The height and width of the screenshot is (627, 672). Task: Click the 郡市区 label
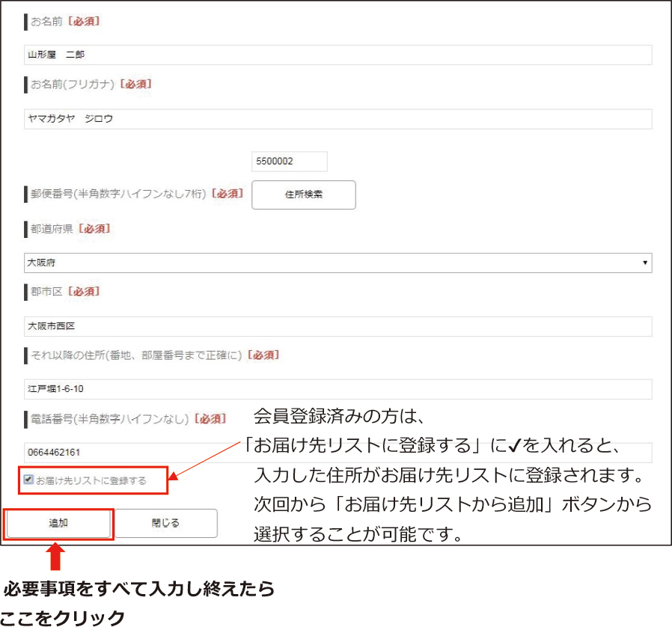point(46,292)
